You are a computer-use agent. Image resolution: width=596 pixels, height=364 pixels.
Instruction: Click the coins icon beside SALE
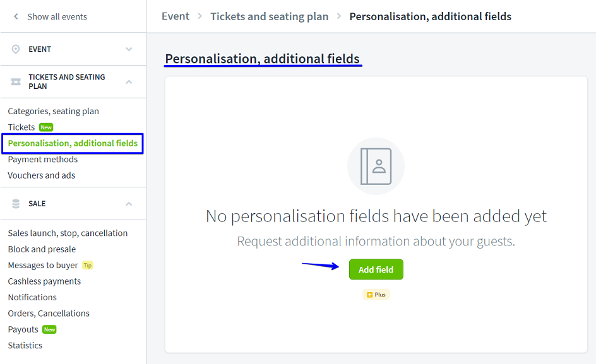pos(15,203)
